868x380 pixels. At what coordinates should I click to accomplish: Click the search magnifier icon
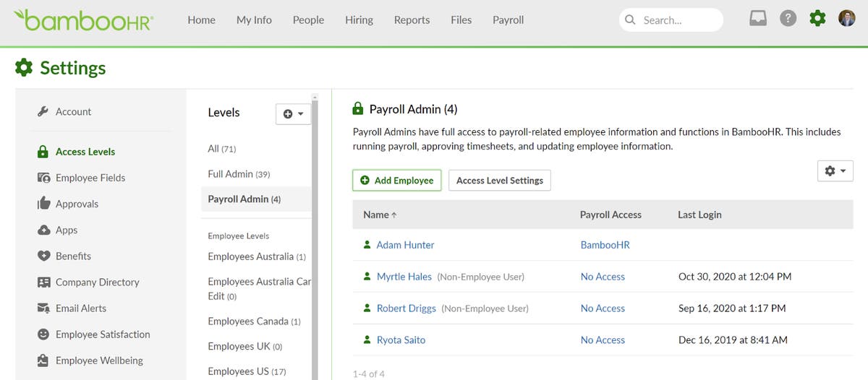pos(630,20)
